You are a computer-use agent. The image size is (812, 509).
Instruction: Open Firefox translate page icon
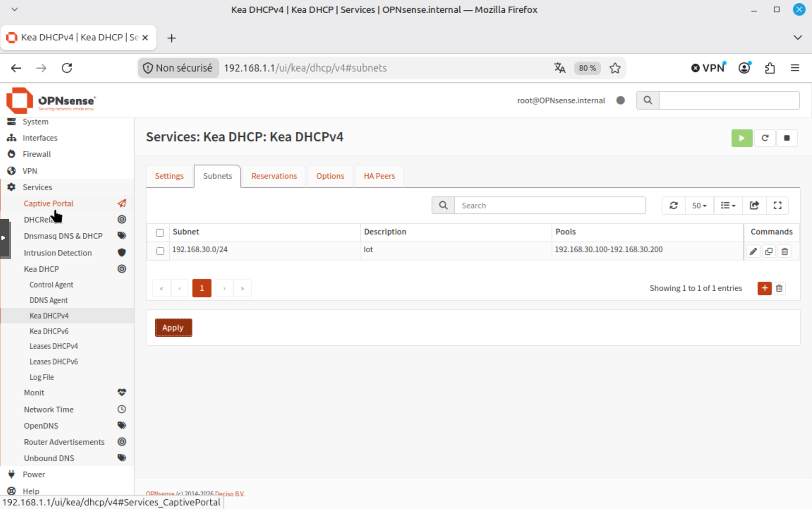[x=559, y=68]
